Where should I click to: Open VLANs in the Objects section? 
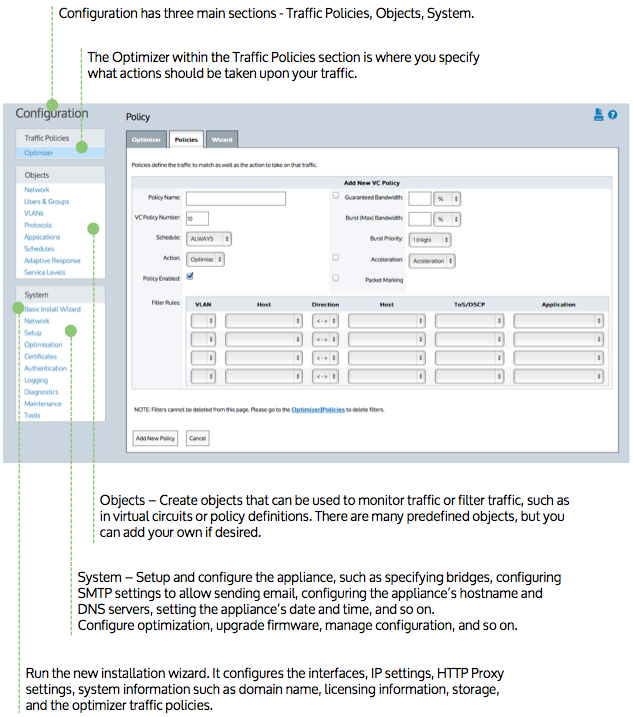point(34,214)
